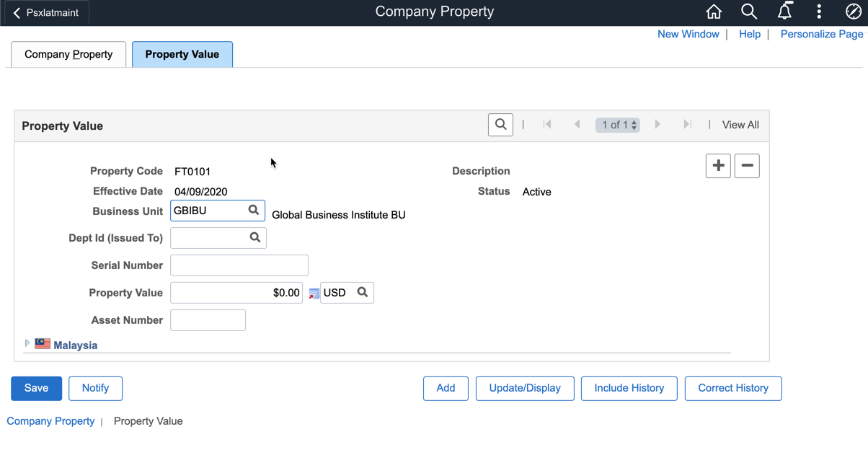This screenshot has height=463, width=868.
Task: Open the 1 of 1 row selector dropdown
Action: [x=618, y=125]
